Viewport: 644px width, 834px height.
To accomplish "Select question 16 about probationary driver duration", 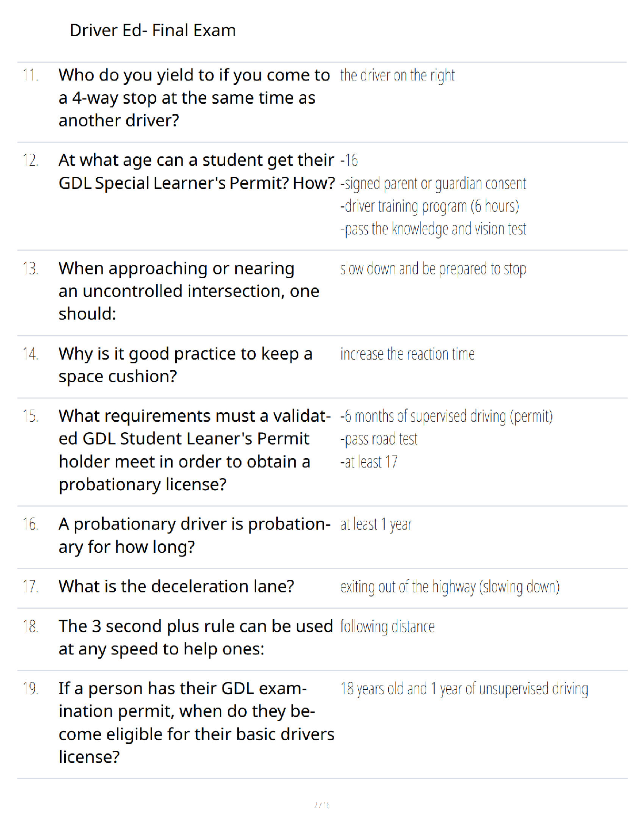I will [x=195, y=535].
